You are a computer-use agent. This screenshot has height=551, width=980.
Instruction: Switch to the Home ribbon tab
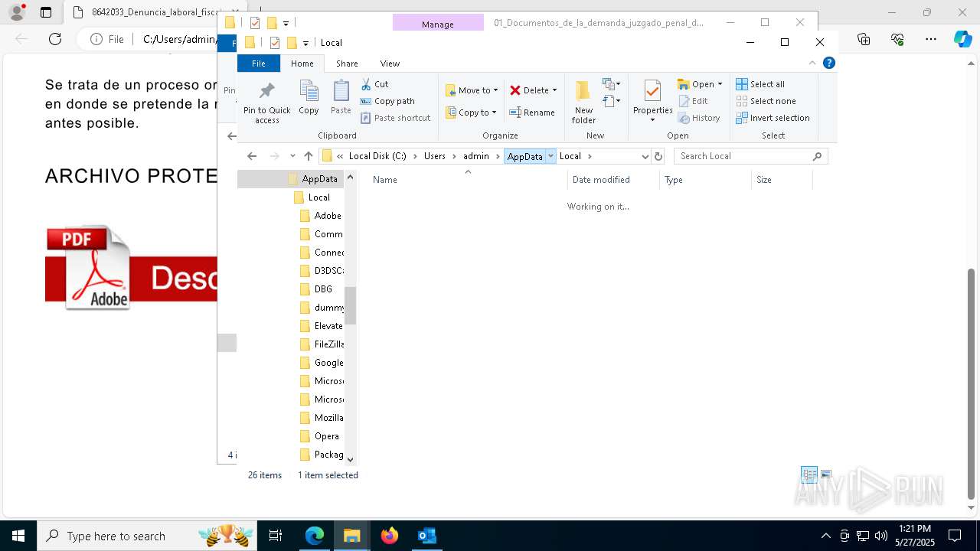[302, 64]
